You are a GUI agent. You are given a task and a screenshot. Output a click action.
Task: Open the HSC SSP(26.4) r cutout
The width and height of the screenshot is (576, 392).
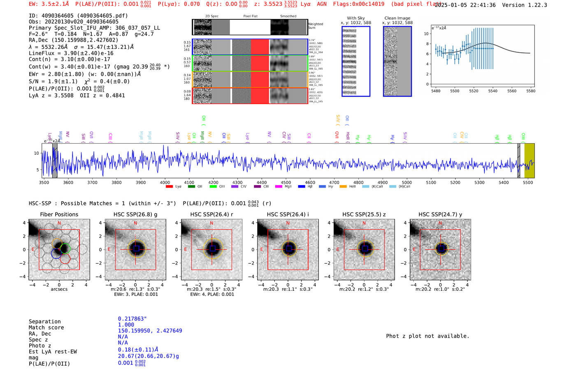[212, 250]
